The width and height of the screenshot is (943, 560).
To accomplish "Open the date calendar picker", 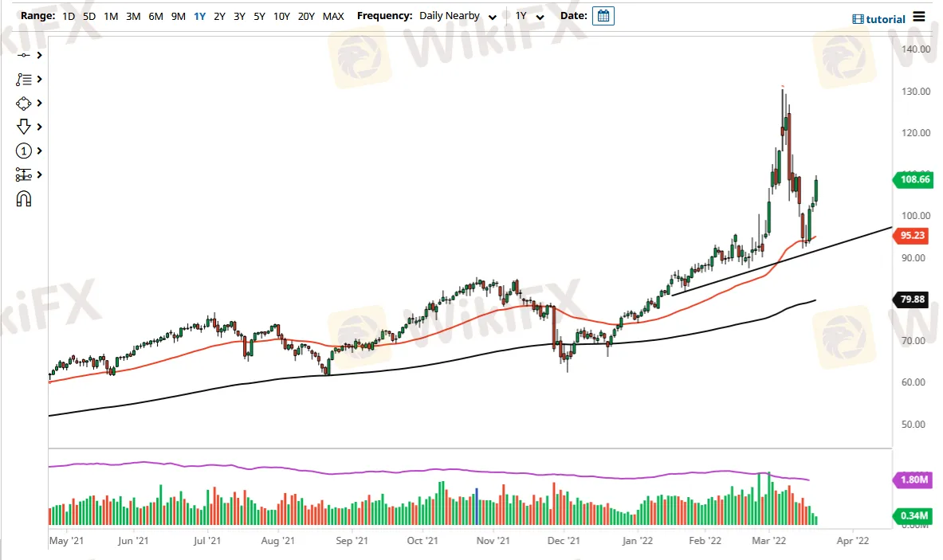I will pos(603,16).
